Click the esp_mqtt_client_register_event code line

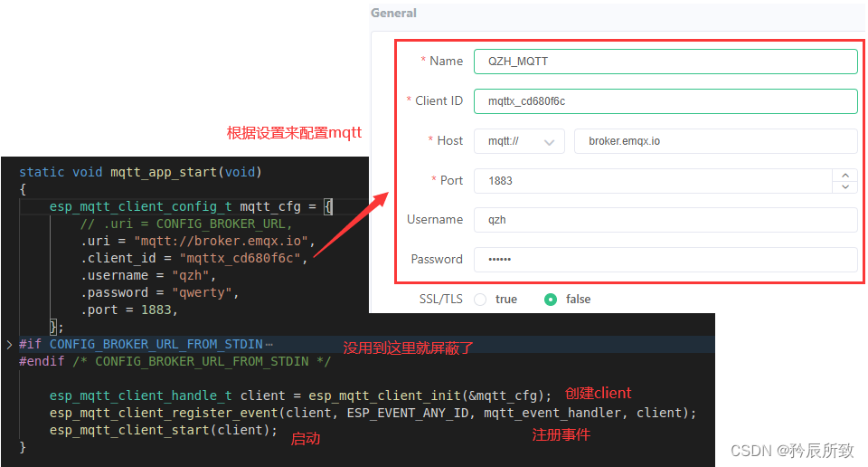click(x=373, y=413)
